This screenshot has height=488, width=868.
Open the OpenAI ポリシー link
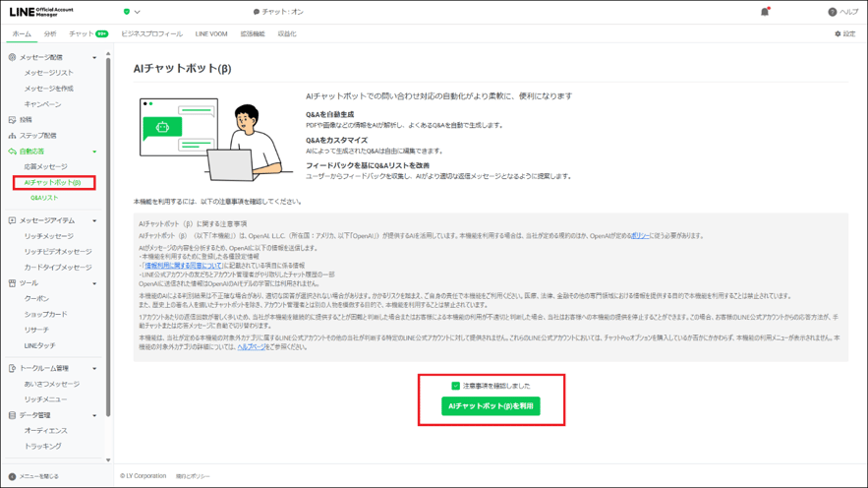(640, 235)
